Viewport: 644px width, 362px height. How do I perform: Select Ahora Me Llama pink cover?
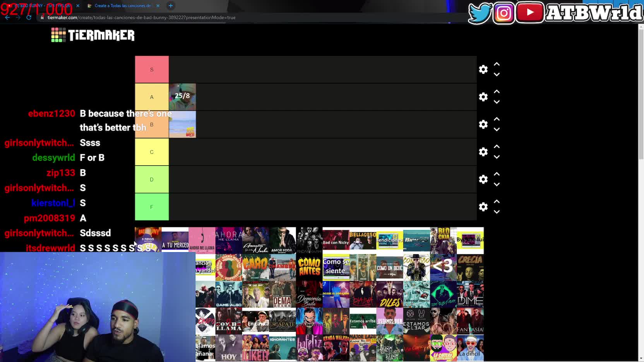[202, 241]
